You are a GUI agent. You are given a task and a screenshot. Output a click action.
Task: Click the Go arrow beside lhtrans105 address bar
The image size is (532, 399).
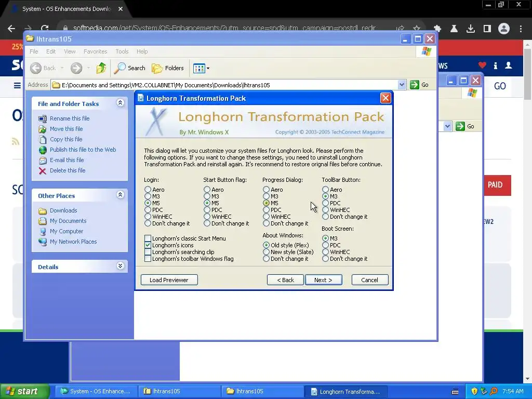click(x=419, y=85)
